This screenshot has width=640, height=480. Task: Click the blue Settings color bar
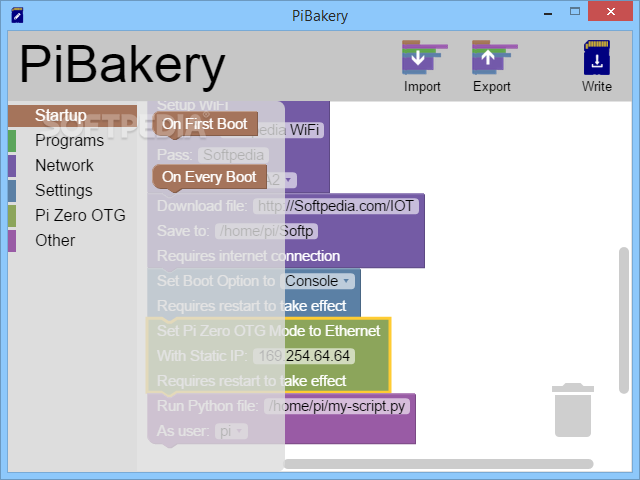(x=12, y=191)
